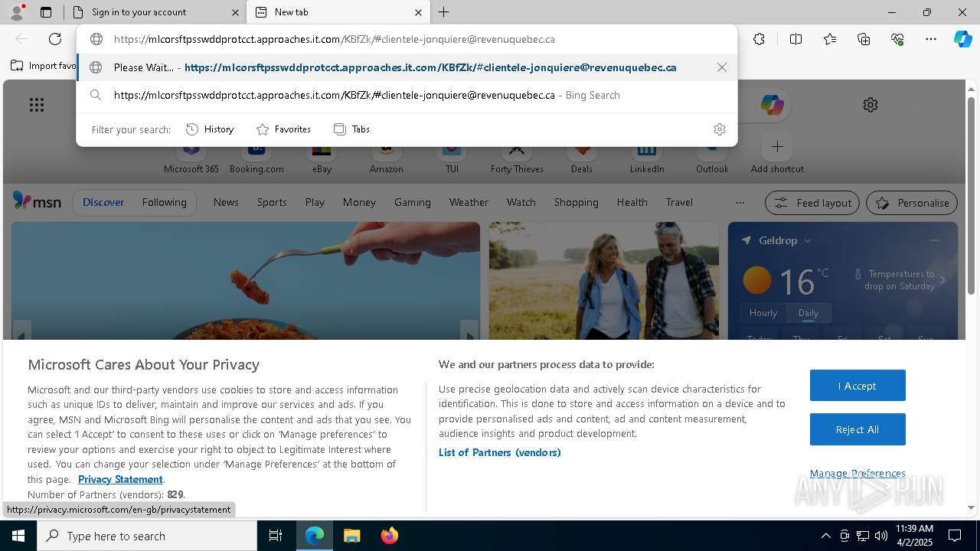Open Privacy Statement link
Image resolution: width=980 pixels, height=551 pixels.
tap(120, 479)
